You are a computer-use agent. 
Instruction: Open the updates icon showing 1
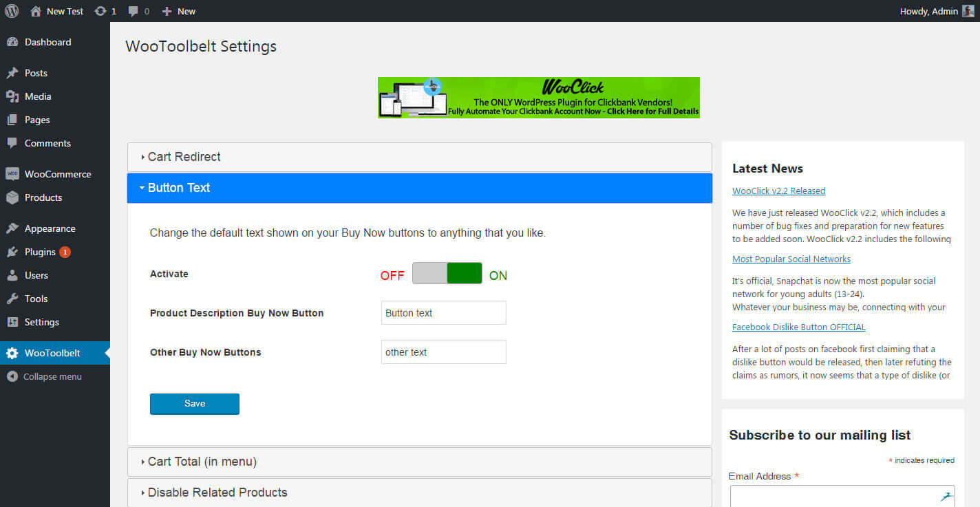click(100, 11)
